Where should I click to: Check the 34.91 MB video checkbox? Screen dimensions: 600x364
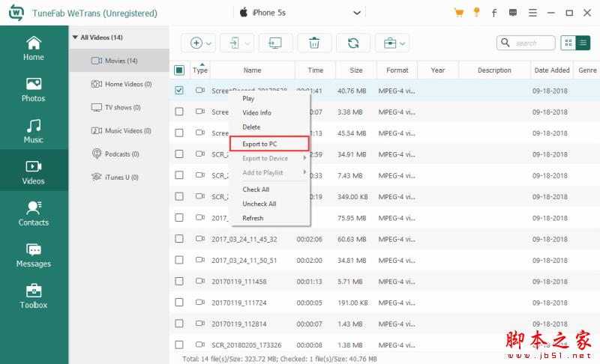(179, 154)
